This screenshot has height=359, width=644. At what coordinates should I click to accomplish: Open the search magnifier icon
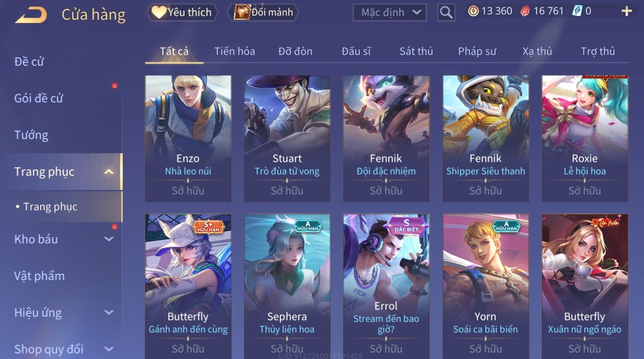click(x=446, y=12)
